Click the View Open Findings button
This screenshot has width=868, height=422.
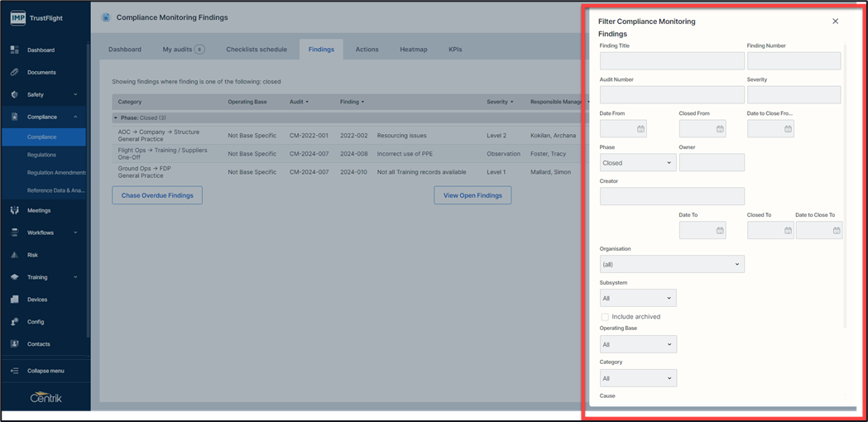pos(472,195)
